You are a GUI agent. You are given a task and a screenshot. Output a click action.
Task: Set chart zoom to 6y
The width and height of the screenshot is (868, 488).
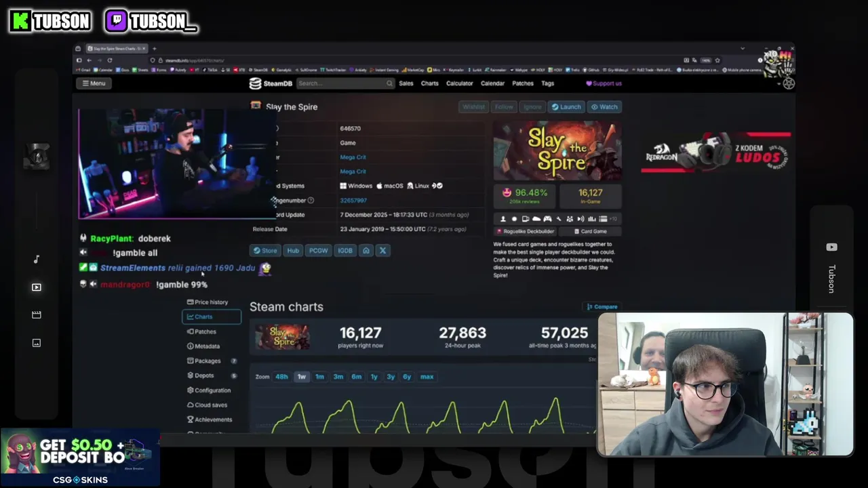coord(407,377)
